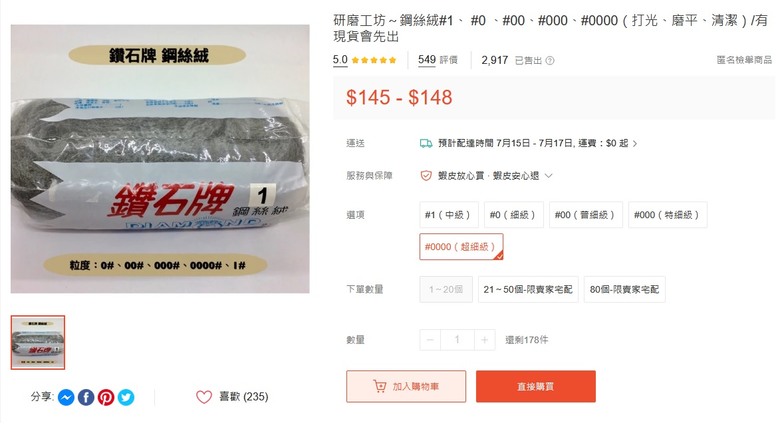Select the #000 (特細級) option
This screenshot has width=780, height=427.
(668, 215)
